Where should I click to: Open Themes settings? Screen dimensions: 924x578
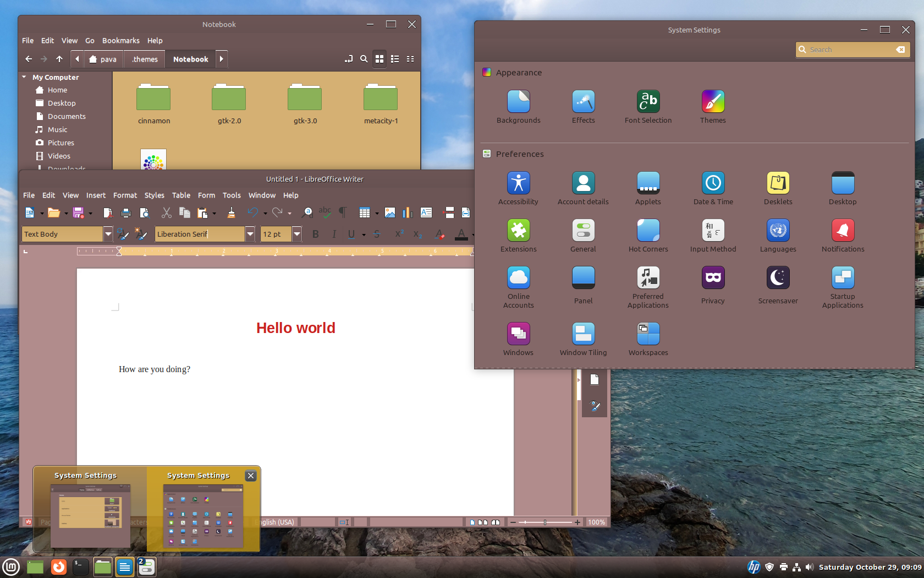pyautogui.click(x=713, y=107)
